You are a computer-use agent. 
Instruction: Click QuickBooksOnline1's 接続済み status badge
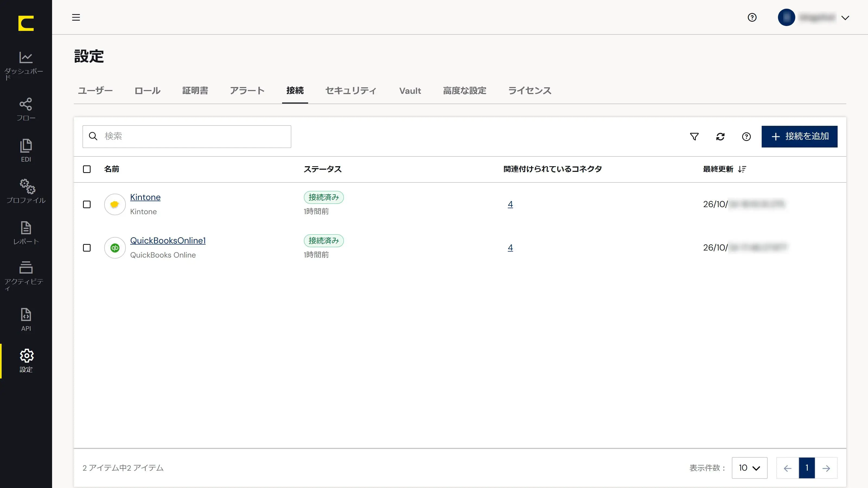324,240
